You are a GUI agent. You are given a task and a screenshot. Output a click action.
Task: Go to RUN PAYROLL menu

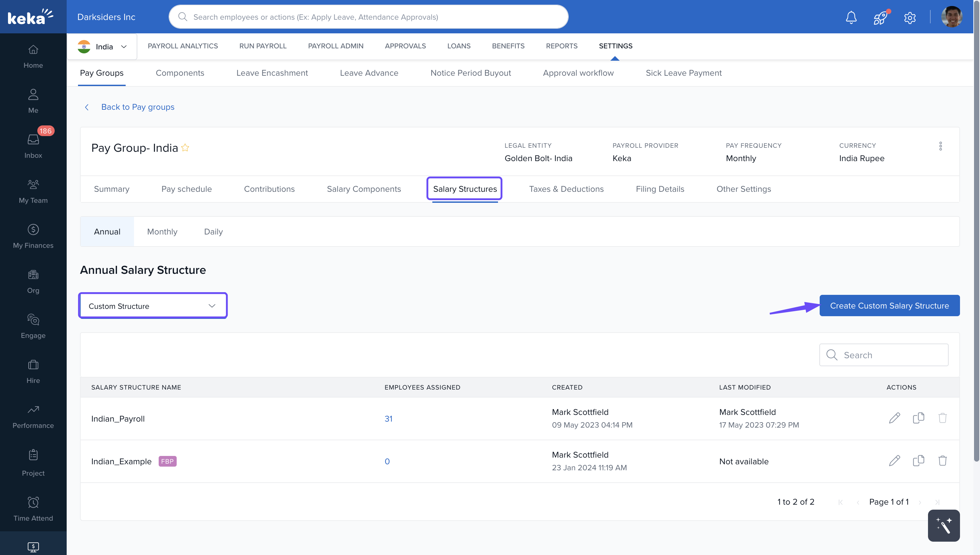[x=263, y=46]
